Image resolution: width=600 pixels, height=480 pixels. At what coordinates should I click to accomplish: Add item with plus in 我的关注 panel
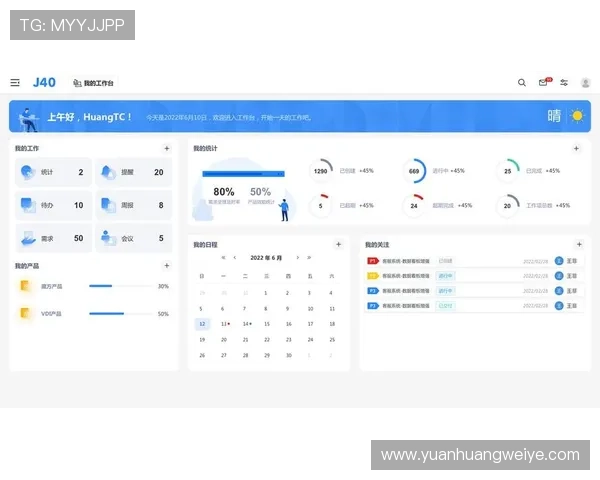(x=579, y=244)
